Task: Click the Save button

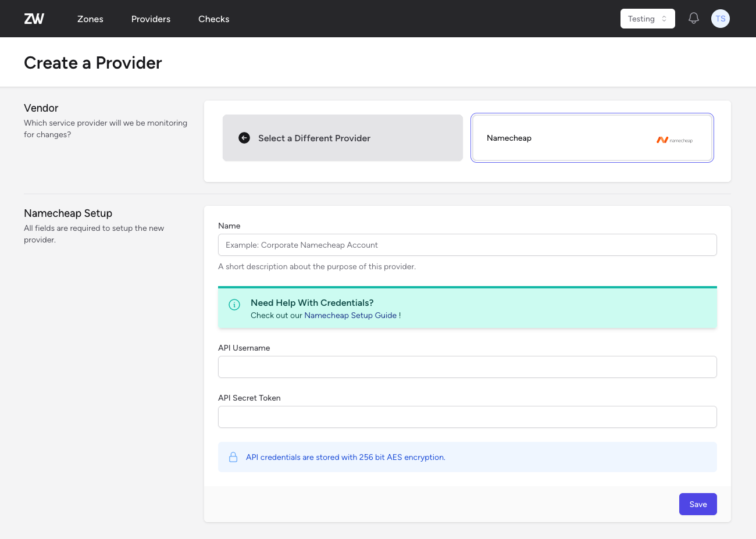Action: [x=698, y=504]
